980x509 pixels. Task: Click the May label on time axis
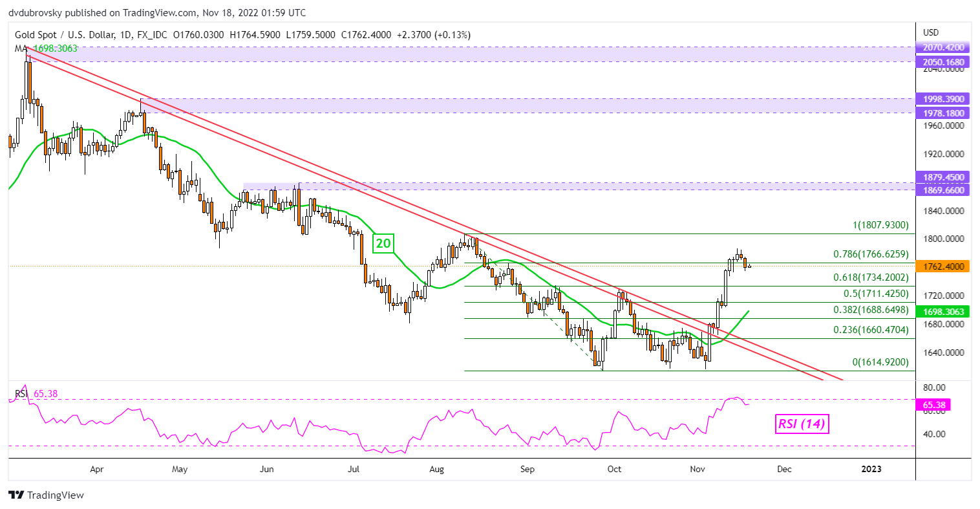(x=180, y=469)
